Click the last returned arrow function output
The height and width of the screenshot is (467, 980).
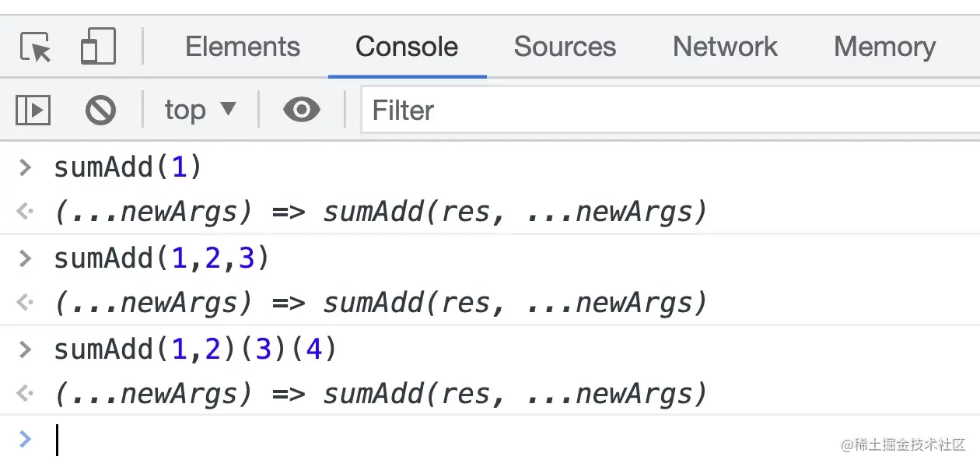point(380,394)
